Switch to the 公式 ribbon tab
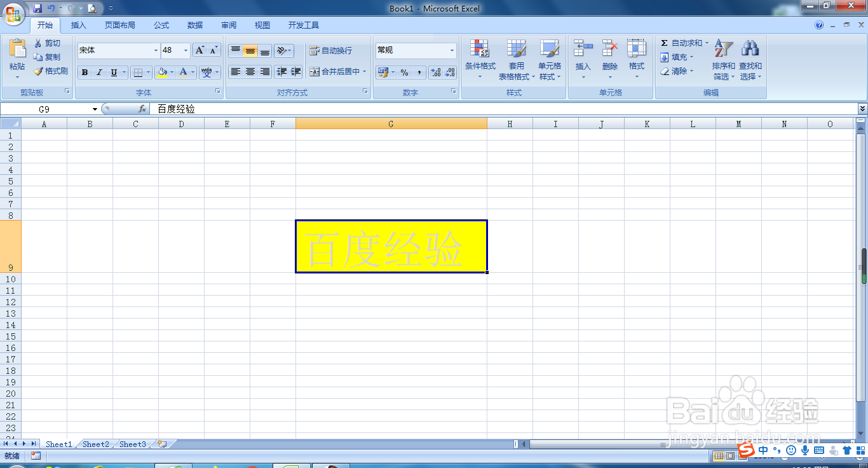 tap(161, 25)
